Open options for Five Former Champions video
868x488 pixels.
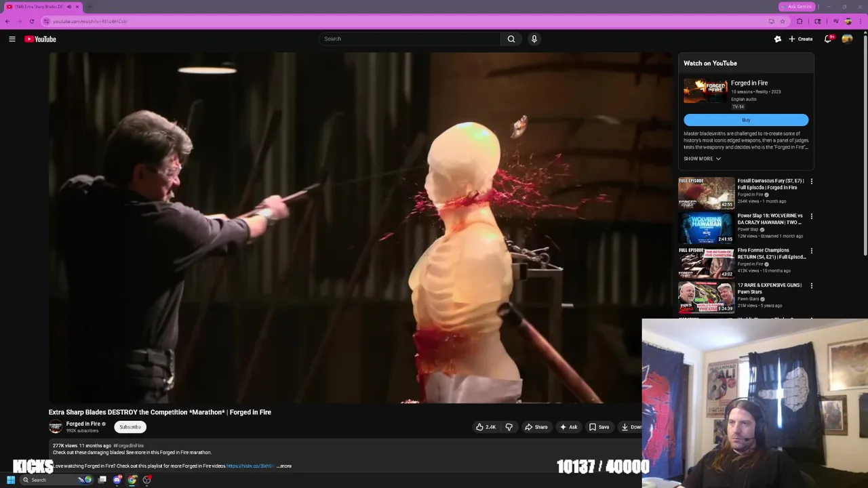811,251
